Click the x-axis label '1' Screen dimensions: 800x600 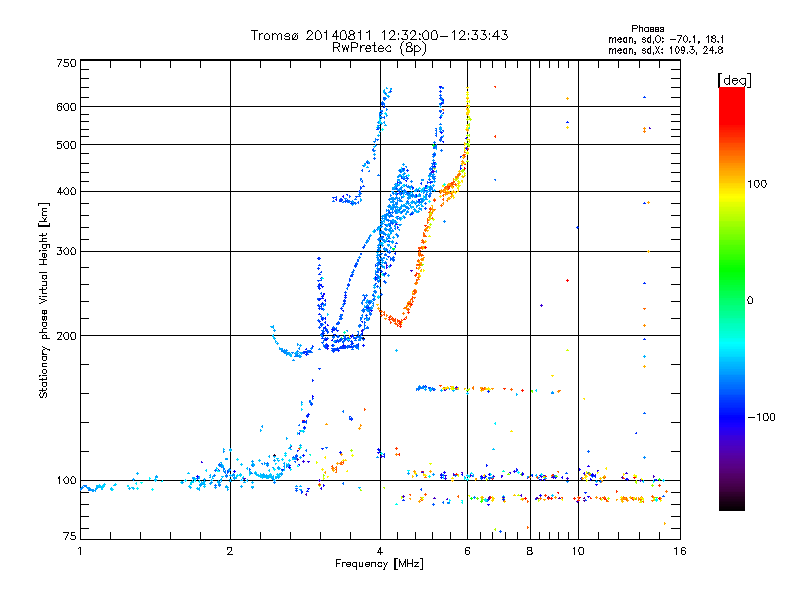pyautogui.click(x=80, y=551)
